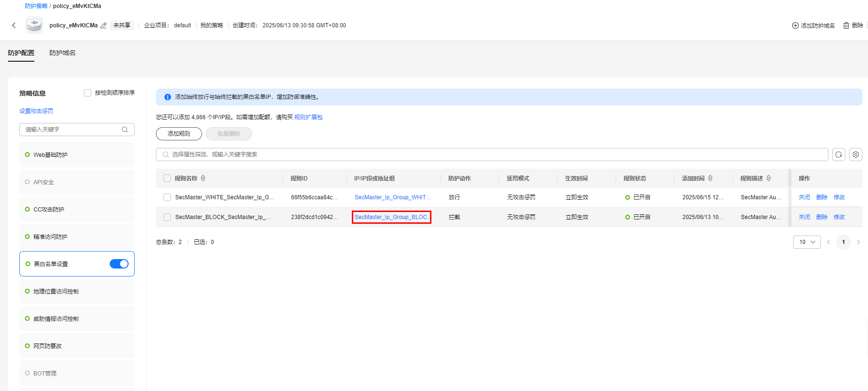Check the sort by detection order checkbox
The width and height of the screenshot is (868, 391).
pyautogui.click(x=88, y=93)
